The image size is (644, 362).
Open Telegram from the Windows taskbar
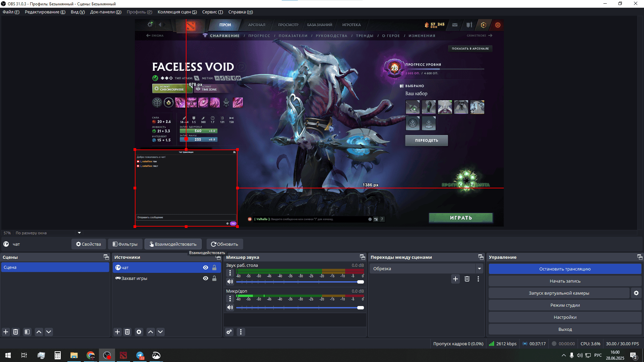point(140,355)
